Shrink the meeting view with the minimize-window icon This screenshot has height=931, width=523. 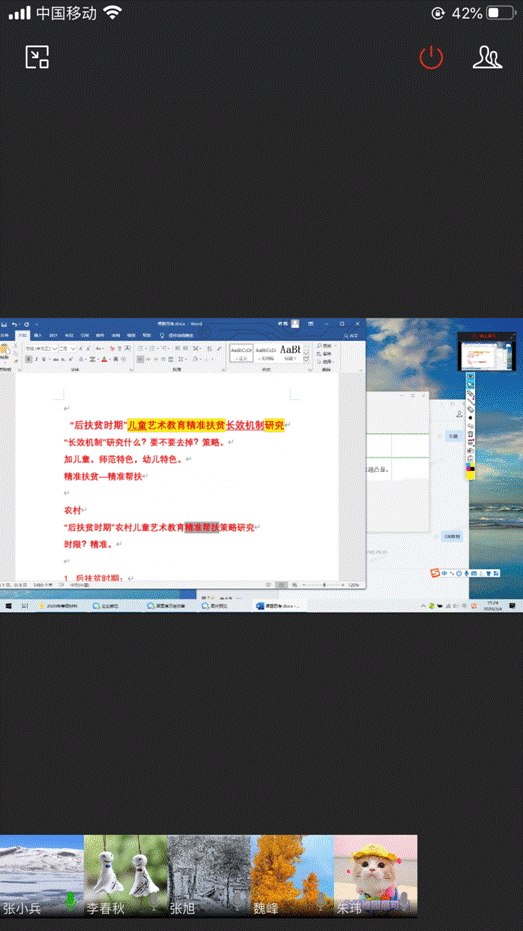point(37,57)
